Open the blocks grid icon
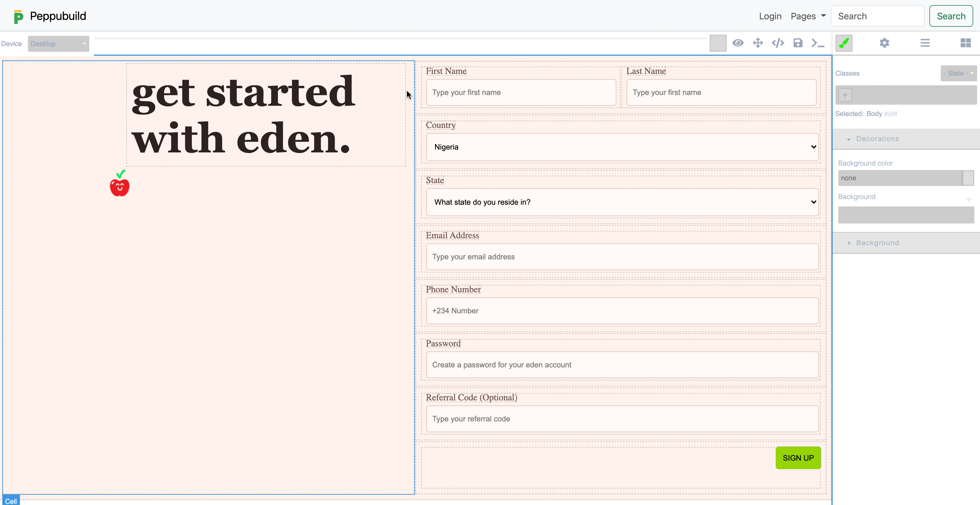 pos(965,43)
